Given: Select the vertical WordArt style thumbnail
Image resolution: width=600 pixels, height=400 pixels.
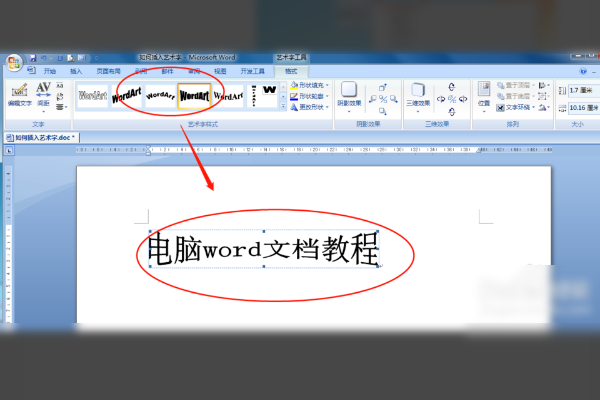Looking at the screenshot, I should pos(262,96).
